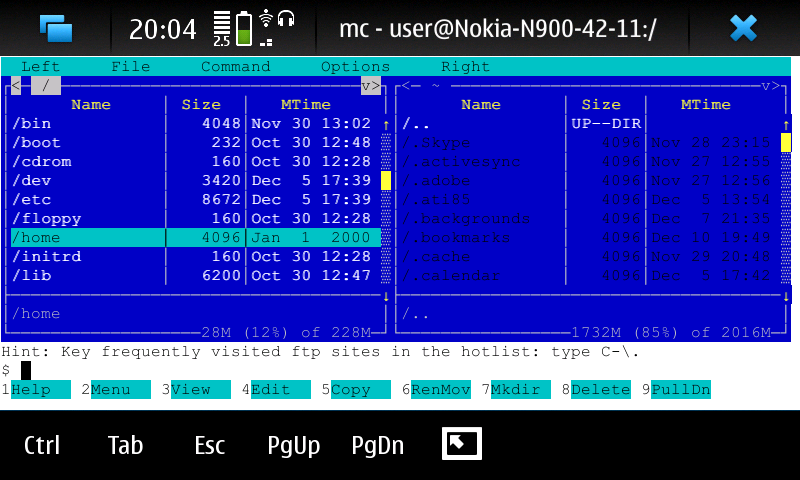Click right panel scrollbar down arrow
The width and height of the screenshot is (800, 480).
point(786,296)
